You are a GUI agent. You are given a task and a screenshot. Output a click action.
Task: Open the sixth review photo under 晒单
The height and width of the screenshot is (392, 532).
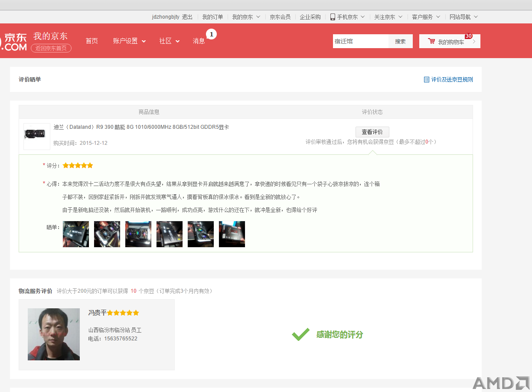click(232, 234)
